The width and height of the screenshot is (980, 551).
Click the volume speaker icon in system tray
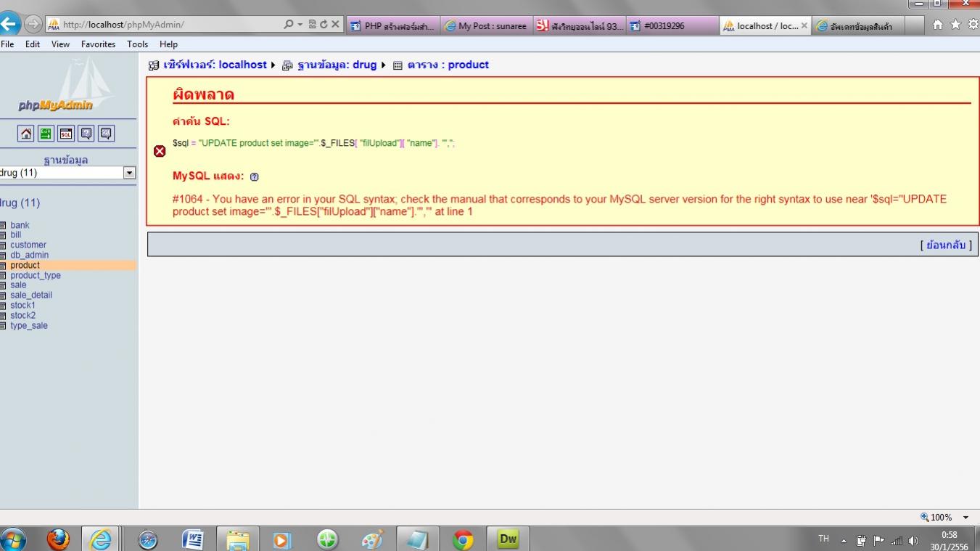point(913,541)
